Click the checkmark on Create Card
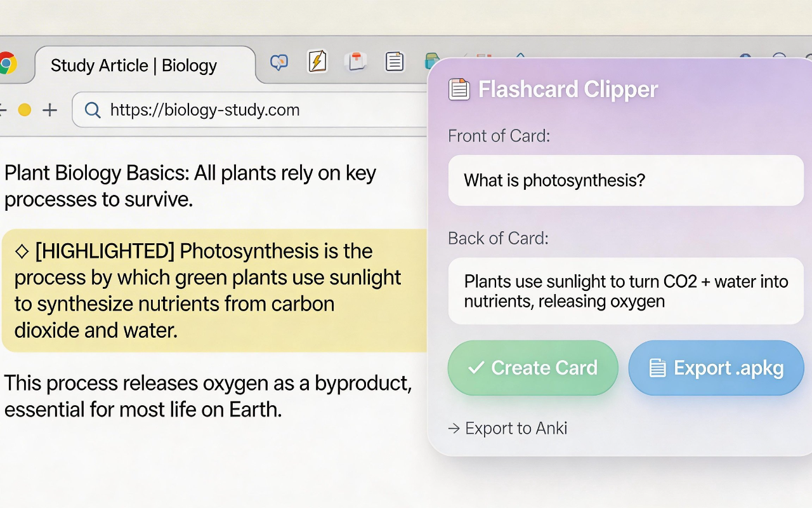 click(x=473, y=367)
